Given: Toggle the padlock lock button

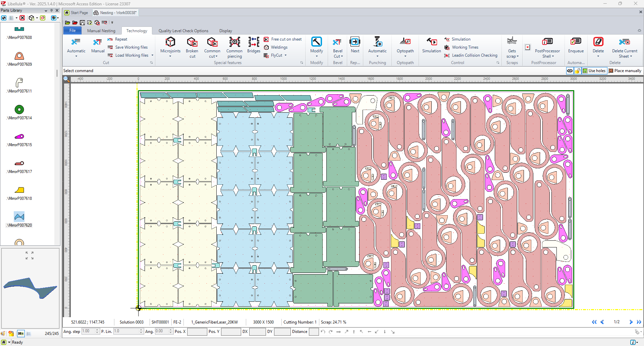Looking at the screenshot, I should coord(578,71).
